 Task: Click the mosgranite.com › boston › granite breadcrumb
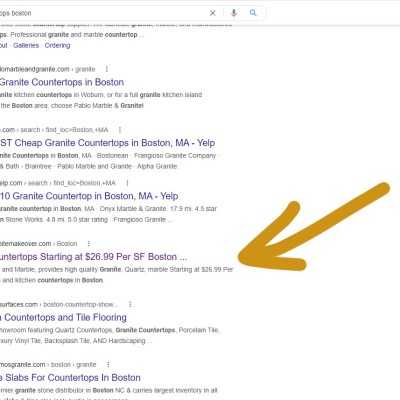(48, 365)
